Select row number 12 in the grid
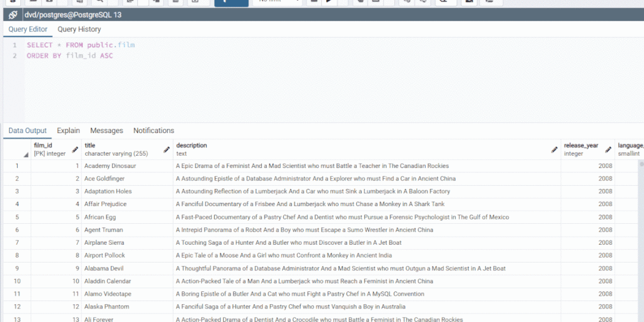Screen dimensions: 644x322 tap(17, 307)
